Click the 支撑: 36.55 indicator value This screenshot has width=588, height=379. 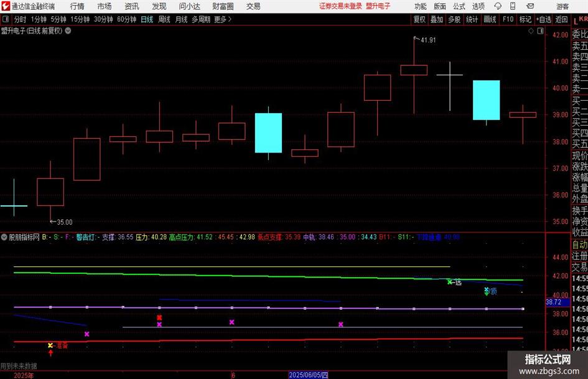tap(118, 237)
